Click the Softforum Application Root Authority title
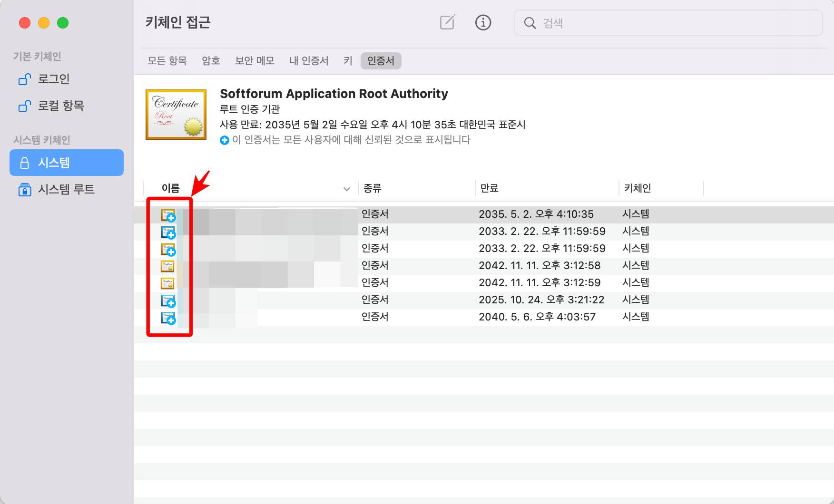The image size is (834, 504). 334,94
